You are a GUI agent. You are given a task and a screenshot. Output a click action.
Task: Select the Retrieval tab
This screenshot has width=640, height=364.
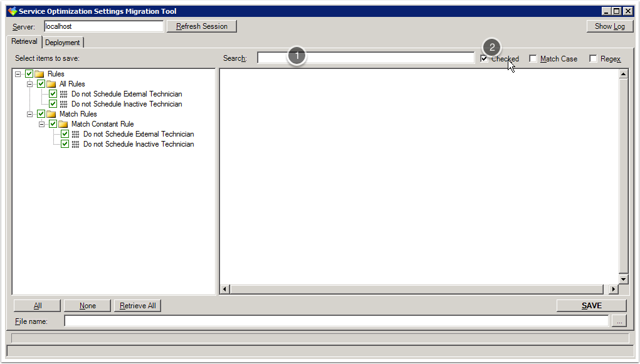tap(24, 42)
